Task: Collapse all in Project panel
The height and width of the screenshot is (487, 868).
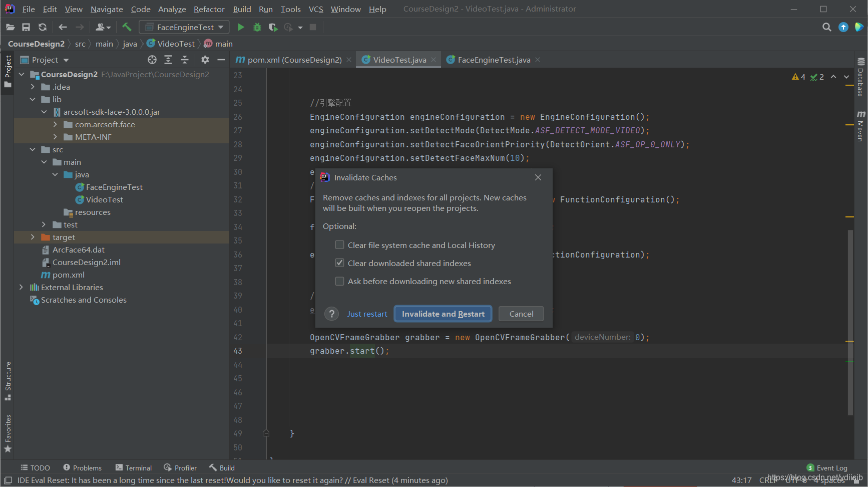Action: 185,60
